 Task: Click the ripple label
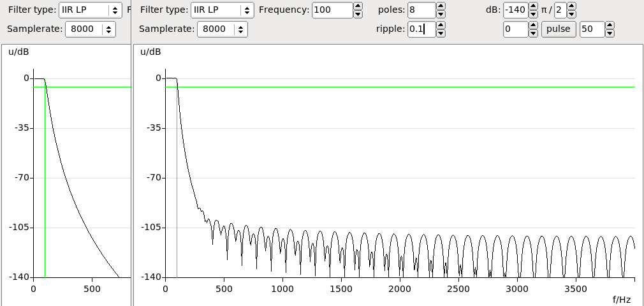391,29
